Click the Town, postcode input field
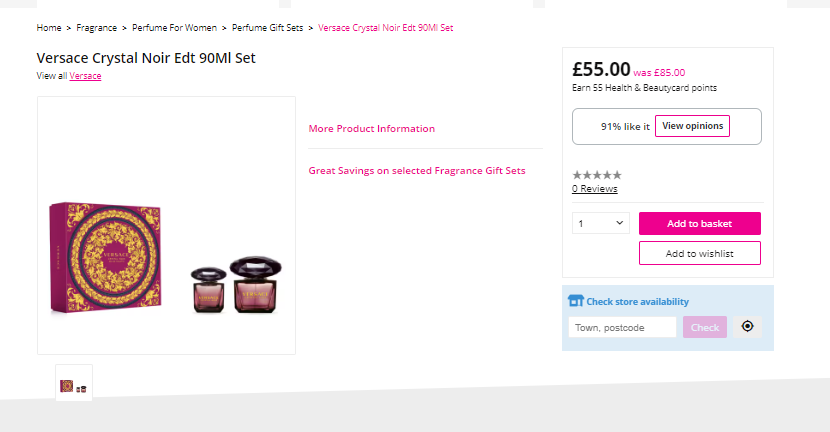This screenshot has width=830, height=432. [622, 327]
